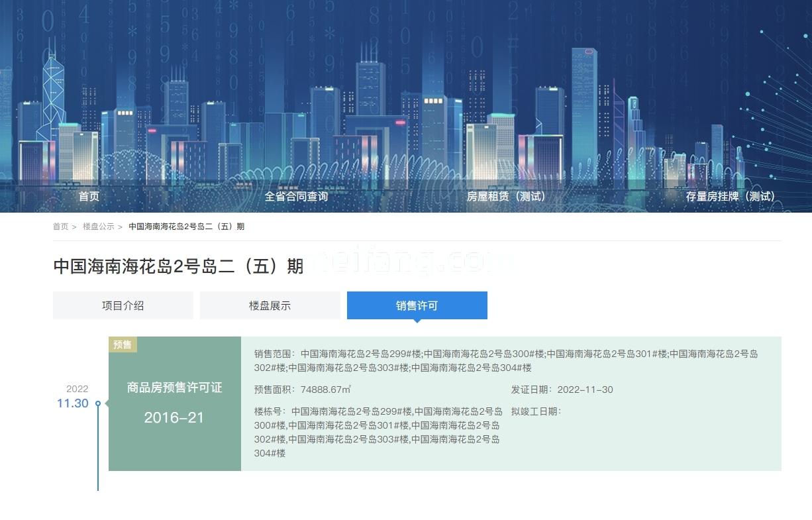Click the current breadcrumb 中国海南海花岛2号岛二（五）期

[x=186, y=227]
